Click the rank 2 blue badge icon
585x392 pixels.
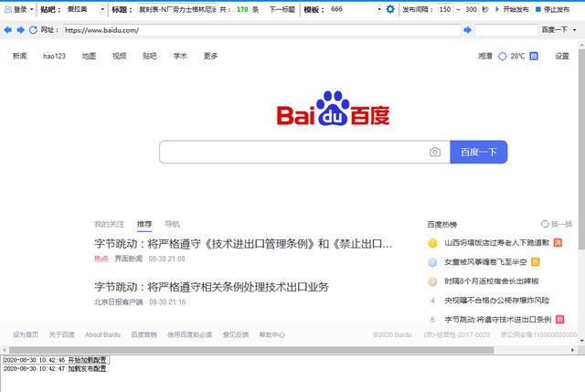coord(432,262)
